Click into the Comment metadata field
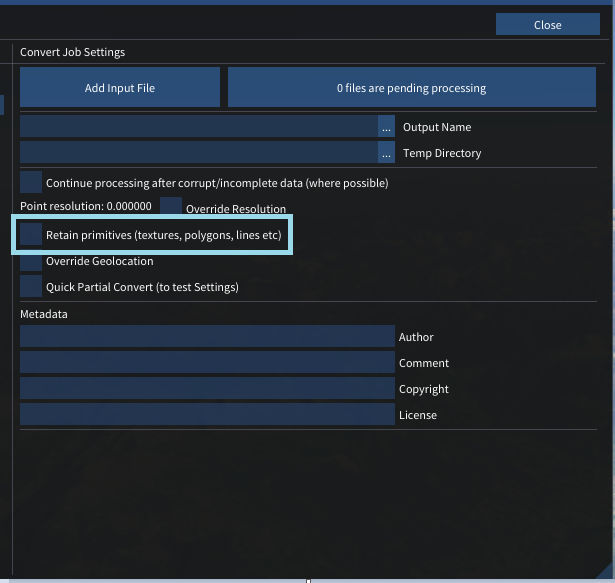 (207, 362)
